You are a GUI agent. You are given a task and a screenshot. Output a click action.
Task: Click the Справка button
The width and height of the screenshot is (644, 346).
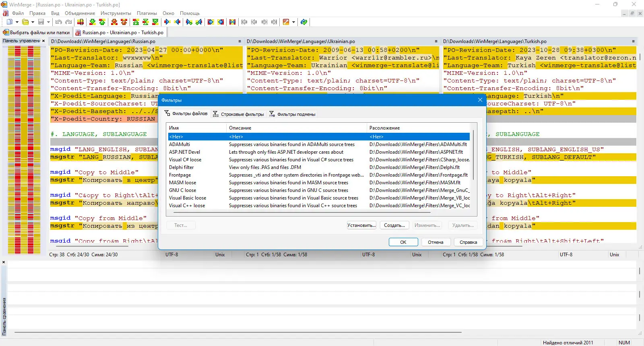pos(469,242)
